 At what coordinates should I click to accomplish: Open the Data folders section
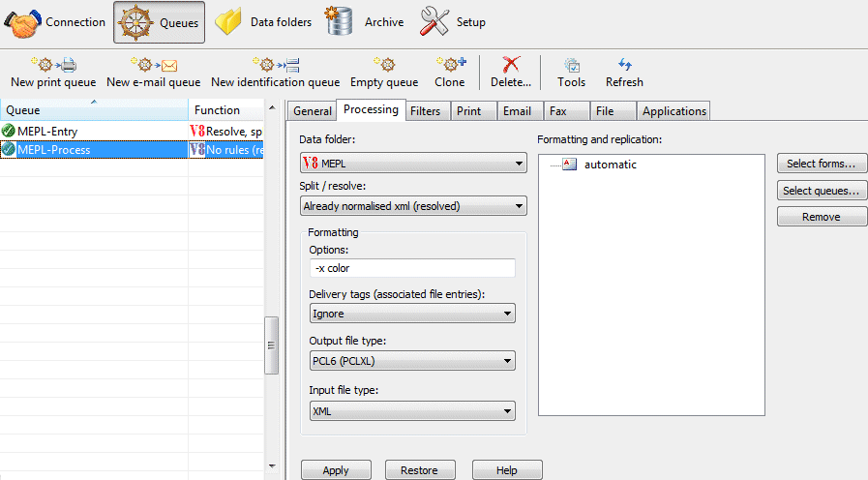(x=263, y=22)
